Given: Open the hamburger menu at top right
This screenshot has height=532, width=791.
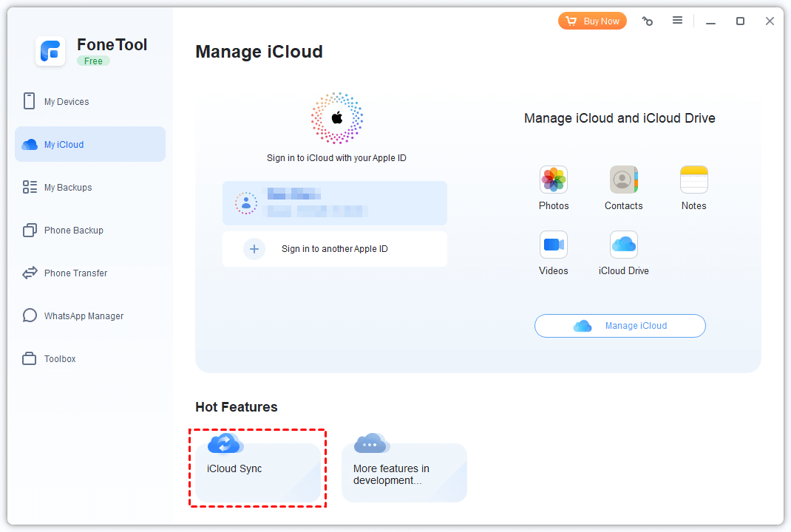Looking at the screenshot, I should tap(678, 21).
